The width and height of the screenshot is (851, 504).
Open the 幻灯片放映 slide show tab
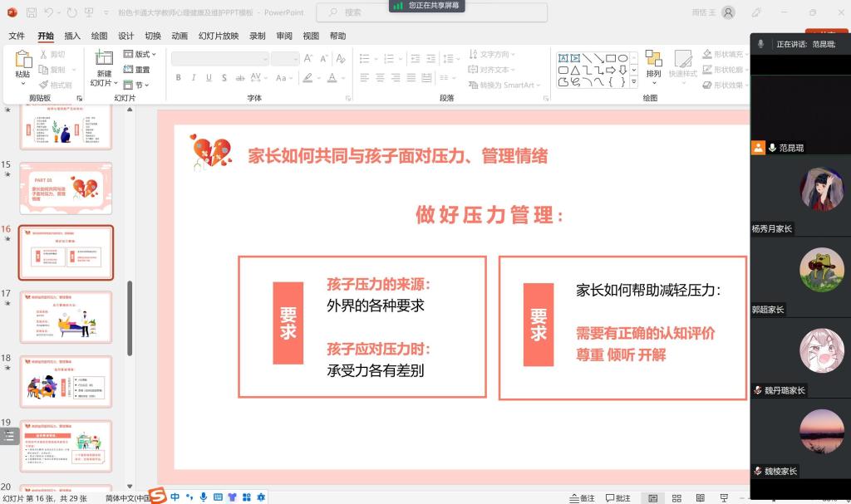click(219, 36)
